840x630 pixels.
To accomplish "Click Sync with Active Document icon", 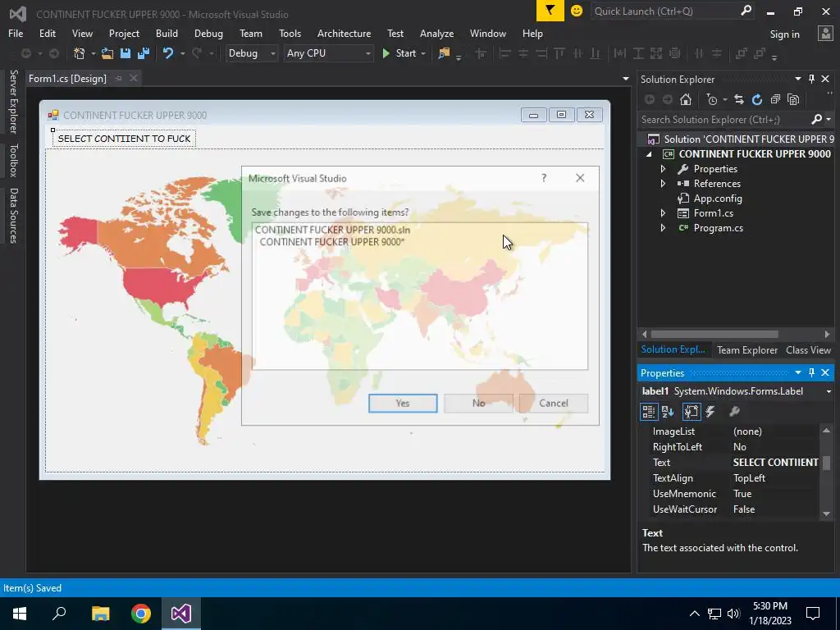I will coord(739,99).
